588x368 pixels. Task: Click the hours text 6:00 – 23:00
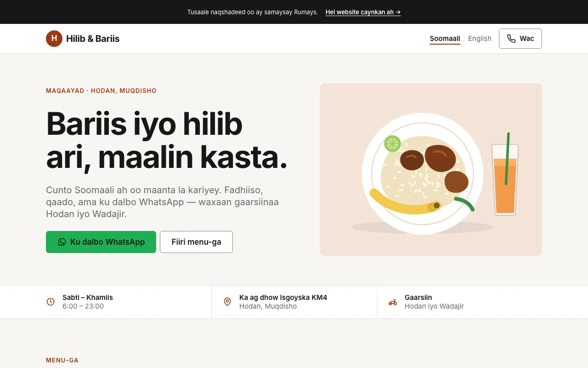pyautogui.click(x=83, y=306)
